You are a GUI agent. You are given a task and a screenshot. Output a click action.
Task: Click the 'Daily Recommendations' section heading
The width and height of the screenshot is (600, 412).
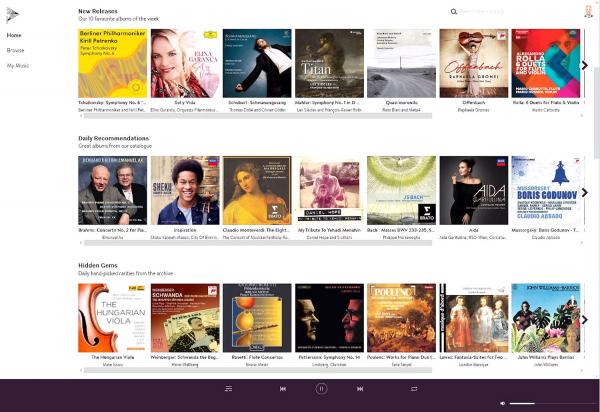114,138
